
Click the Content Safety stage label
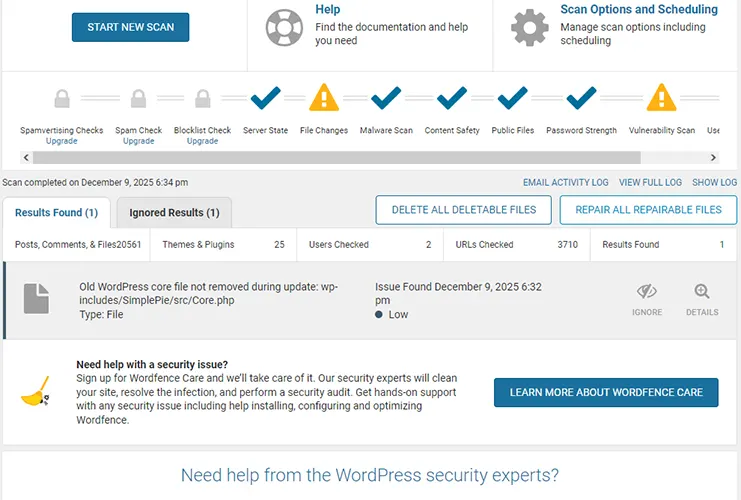(x=452, y=130)
